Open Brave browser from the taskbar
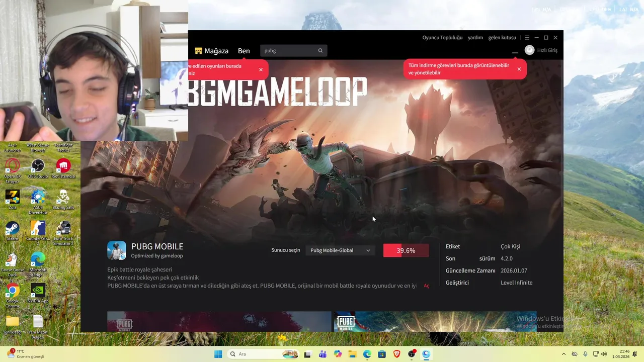 (x=397, y=354)
